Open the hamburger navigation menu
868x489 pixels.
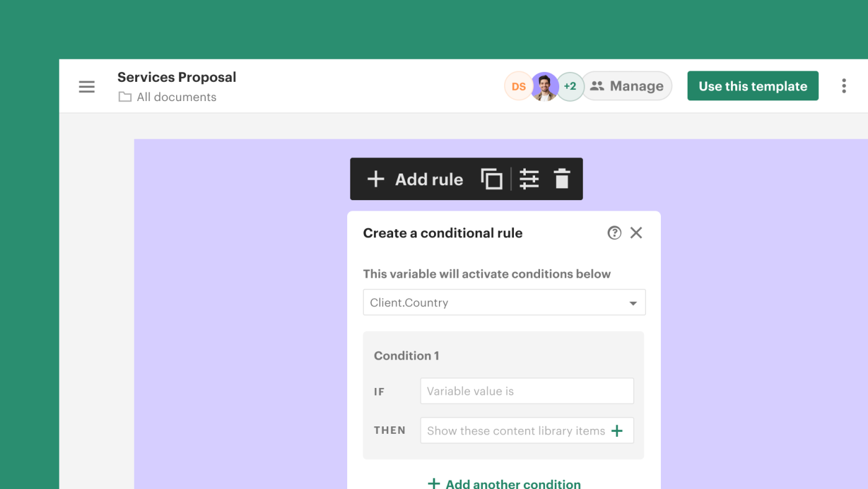86,86
